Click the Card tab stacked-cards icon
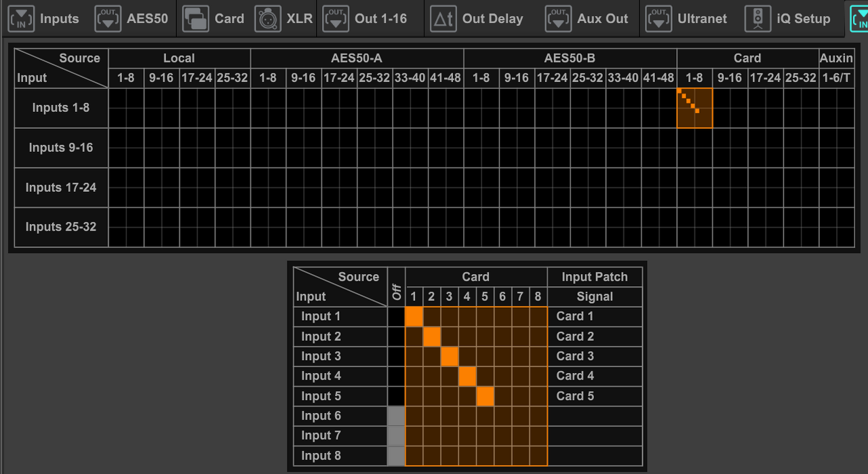Screen dimensions: 868x474 [x=196, y=19]
